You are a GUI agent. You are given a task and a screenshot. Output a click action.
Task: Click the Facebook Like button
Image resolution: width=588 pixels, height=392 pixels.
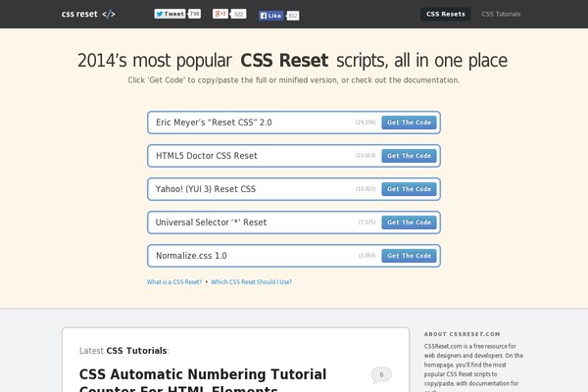[x=270, y=16]
